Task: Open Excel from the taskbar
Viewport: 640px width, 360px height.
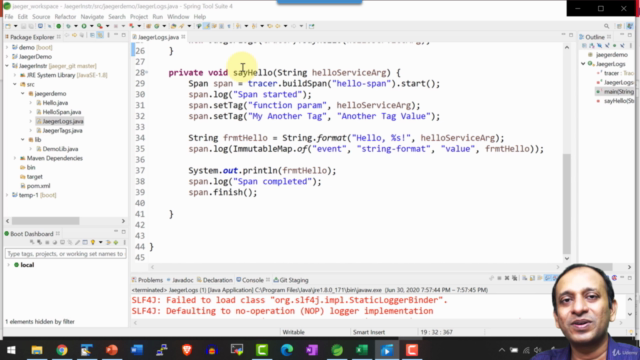Action: tap(362, 350)
